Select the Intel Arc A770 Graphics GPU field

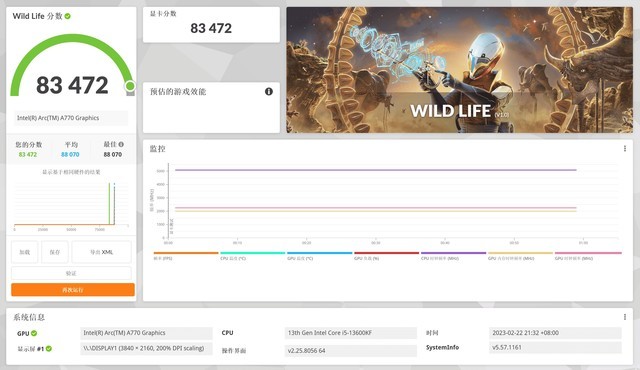click(x=147, y=333)
